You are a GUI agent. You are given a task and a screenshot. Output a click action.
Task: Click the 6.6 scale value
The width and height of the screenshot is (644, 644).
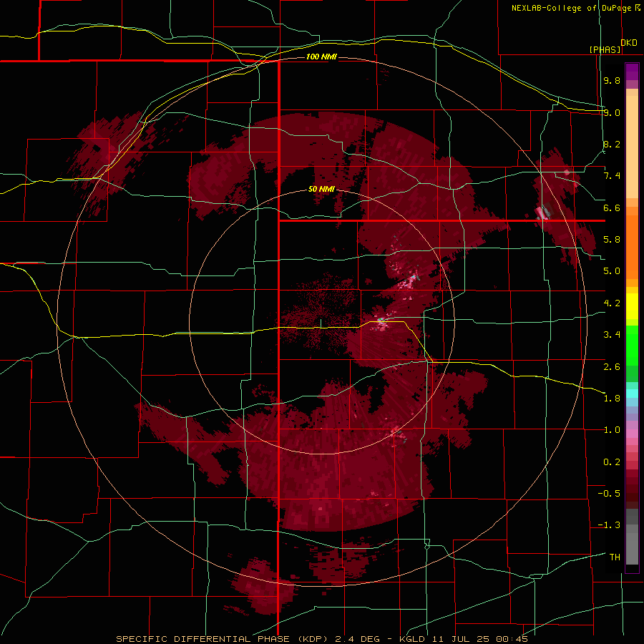(x=612, y=208)
